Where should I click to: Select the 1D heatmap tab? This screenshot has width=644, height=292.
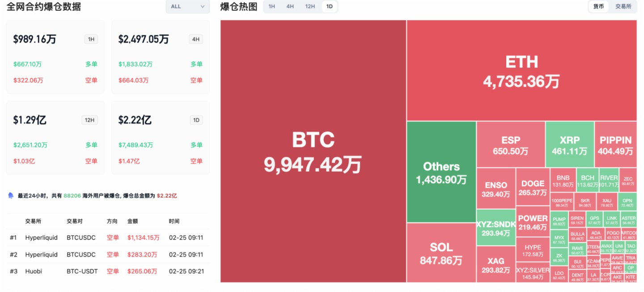(330, 6)
